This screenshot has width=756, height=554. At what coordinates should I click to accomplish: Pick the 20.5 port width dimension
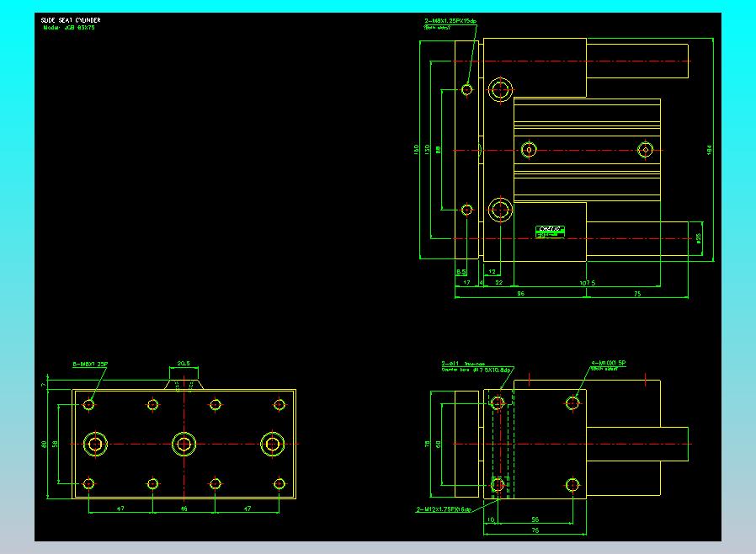[184, 364]
